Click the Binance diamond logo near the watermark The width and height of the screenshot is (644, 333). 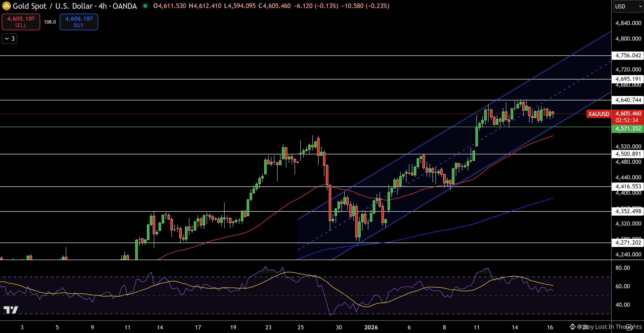click(x=573, y=327)
